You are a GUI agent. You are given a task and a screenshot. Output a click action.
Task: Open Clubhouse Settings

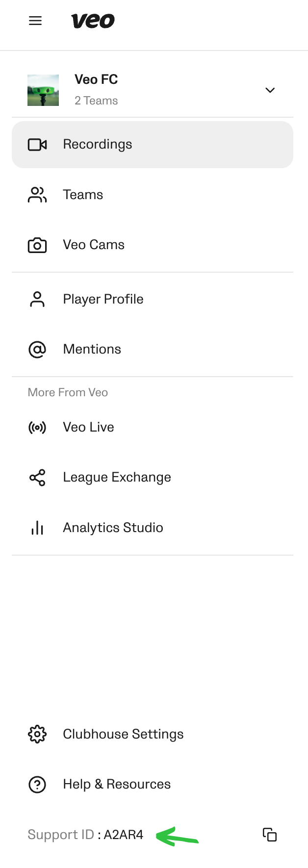(x=123, y=734)
